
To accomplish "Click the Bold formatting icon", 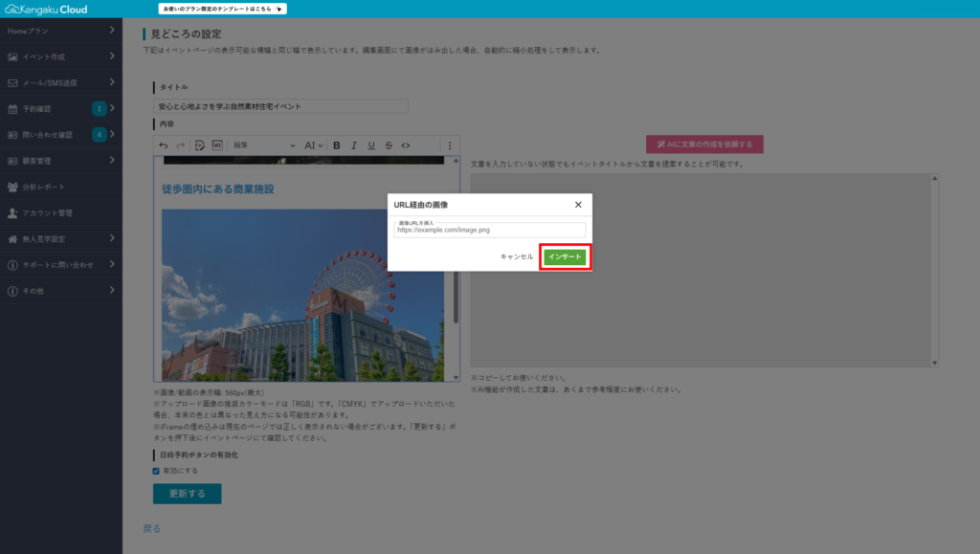I will [x=337, y=145].
